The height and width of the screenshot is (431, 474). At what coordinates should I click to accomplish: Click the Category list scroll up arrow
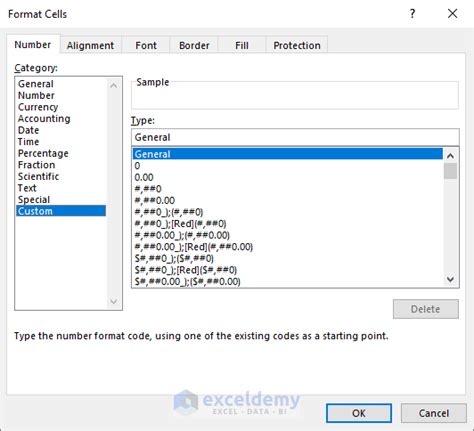click(x=114, y=85)
